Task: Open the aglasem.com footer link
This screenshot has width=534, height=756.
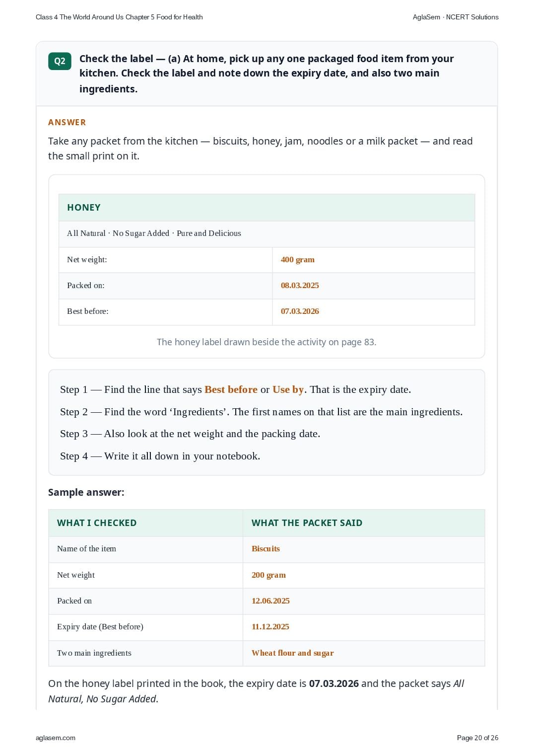Action: (x=56, y=738)
